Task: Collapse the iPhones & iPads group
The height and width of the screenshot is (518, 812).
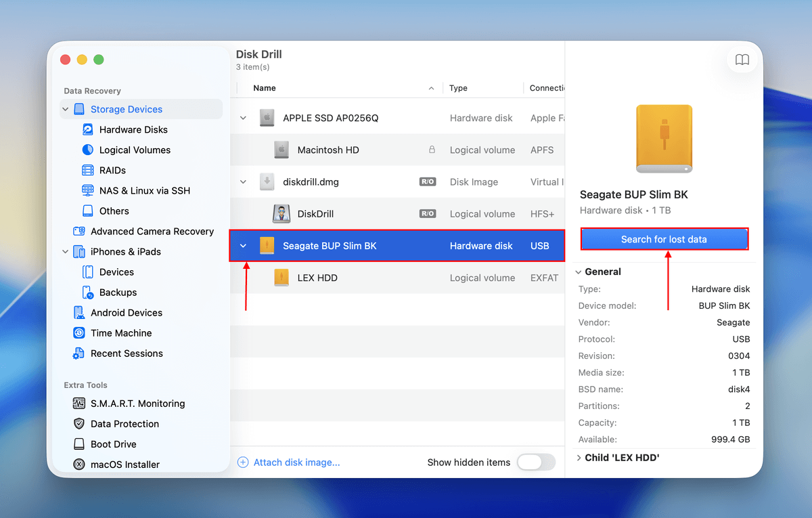Action: tap(66, 252)
